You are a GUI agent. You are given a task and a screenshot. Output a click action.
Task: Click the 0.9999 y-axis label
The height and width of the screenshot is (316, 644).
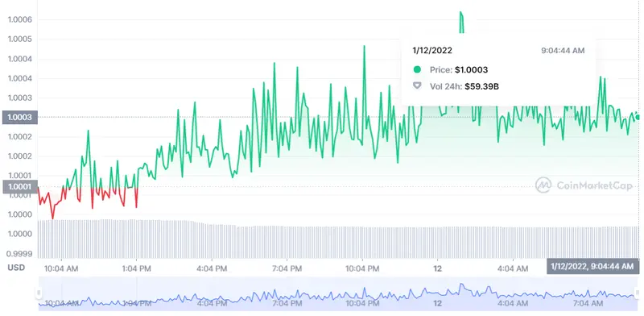pos(20,253)
